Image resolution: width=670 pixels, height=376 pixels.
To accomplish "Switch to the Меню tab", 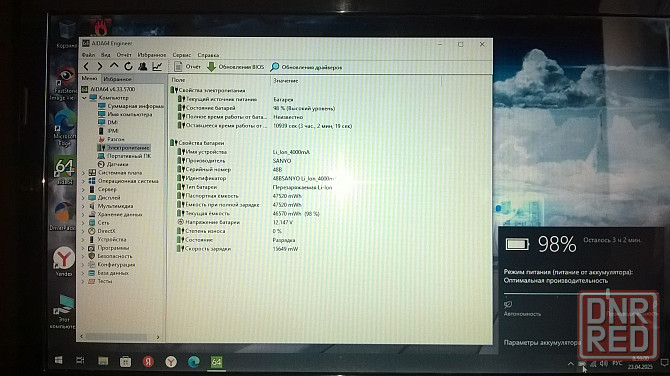I will (89, 78).
